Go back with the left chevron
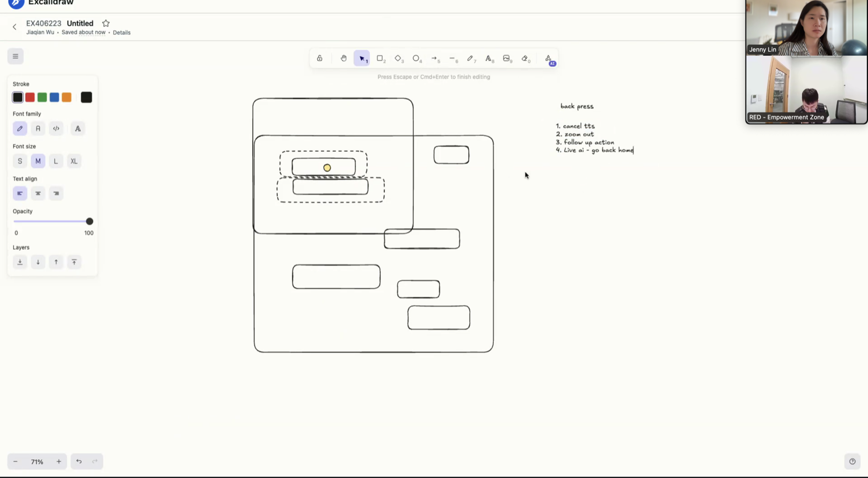Screen dimensions: 868x478 pos(15,27)
